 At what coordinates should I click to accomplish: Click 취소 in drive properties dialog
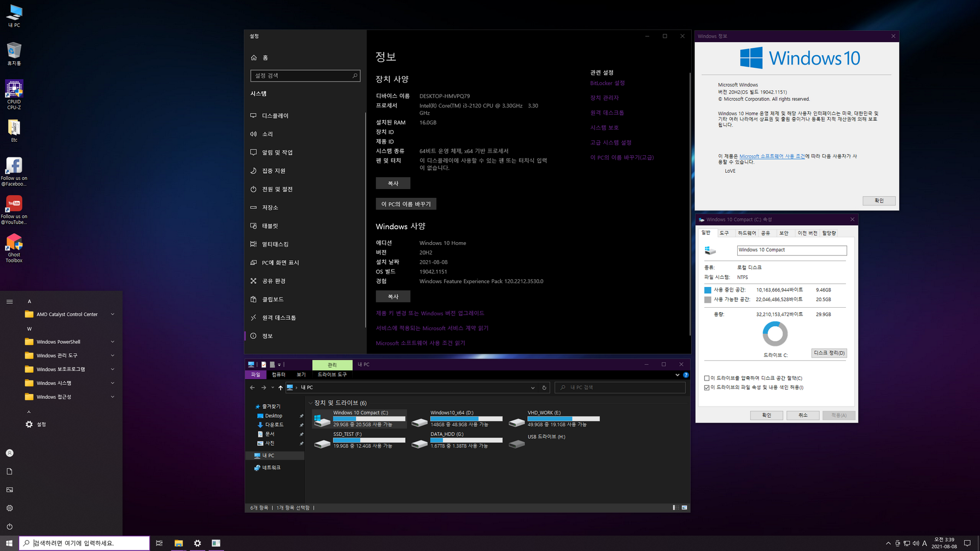pos(802,415)
